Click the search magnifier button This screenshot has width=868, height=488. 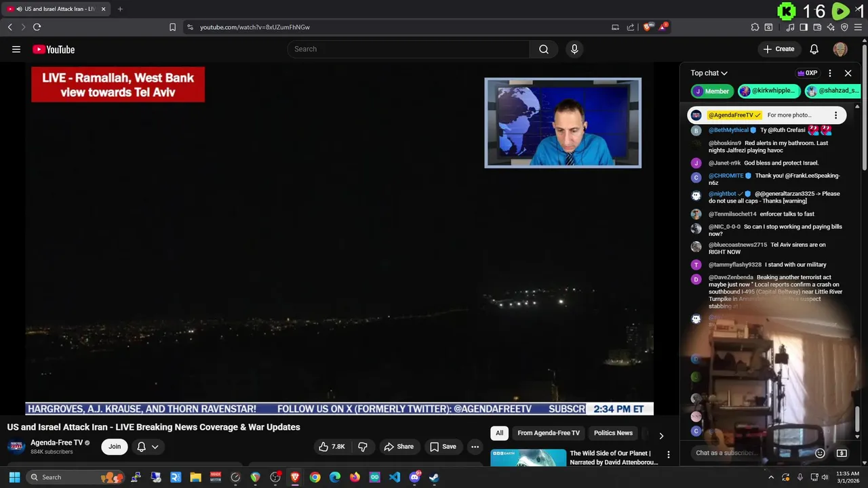click(543, 49)
